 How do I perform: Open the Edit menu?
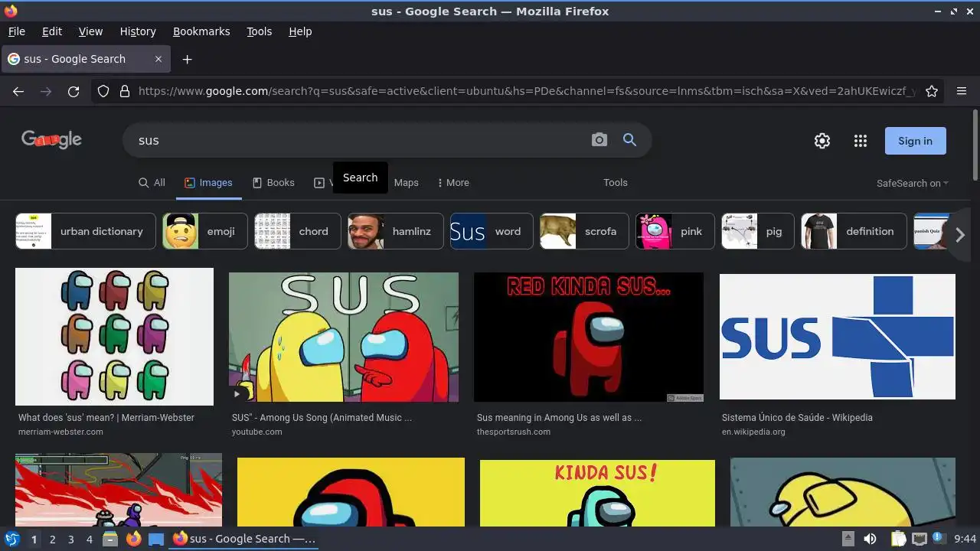point(52,31)
